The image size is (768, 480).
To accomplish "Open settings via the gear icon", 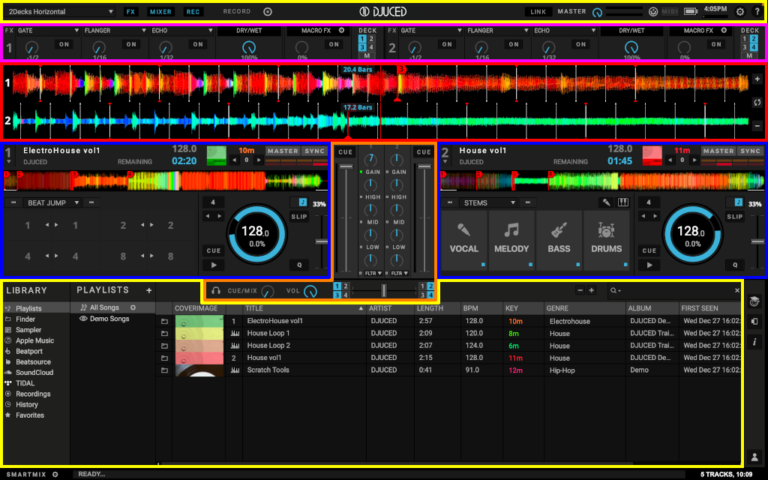I will [x=740, y=12].
